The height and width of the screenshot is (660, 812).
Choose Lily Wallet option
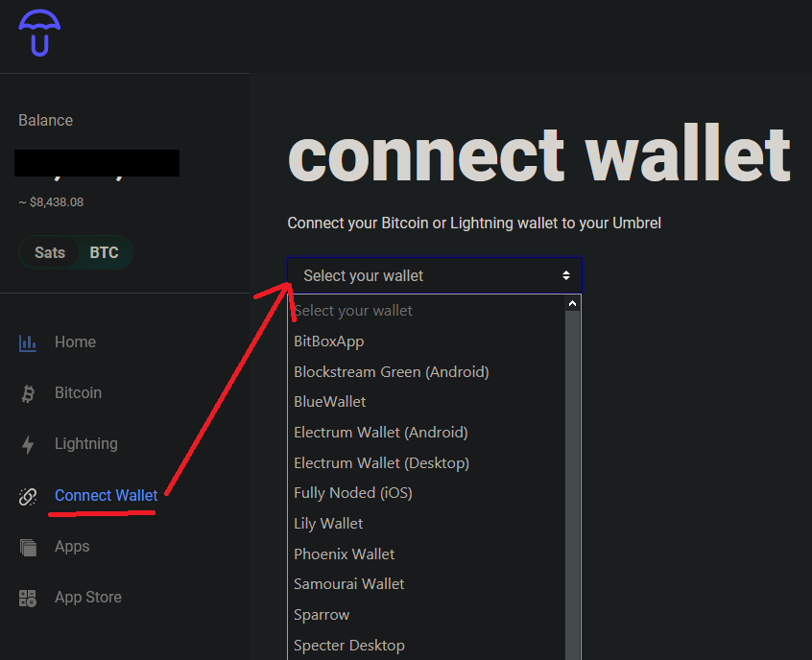pyautogui.click(x=426, y=524)
